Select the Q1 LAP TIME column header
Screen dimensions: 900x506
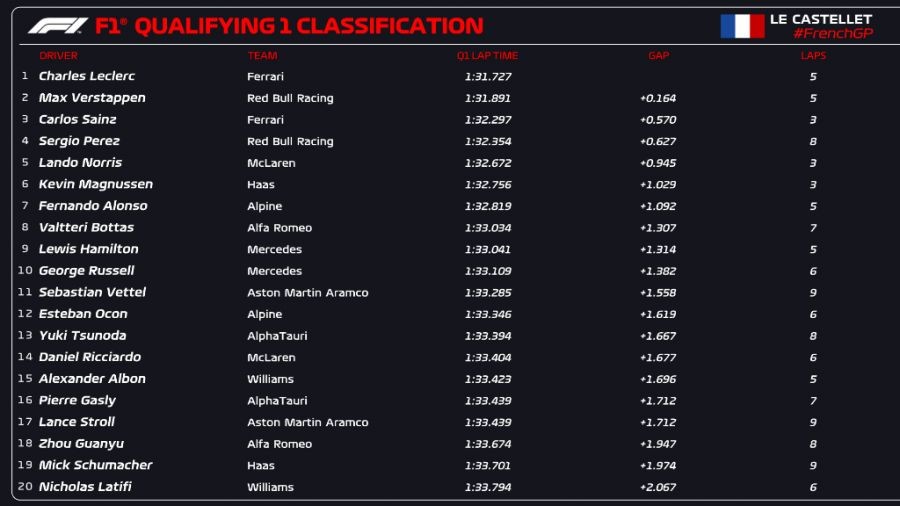(x=487, y=56)
